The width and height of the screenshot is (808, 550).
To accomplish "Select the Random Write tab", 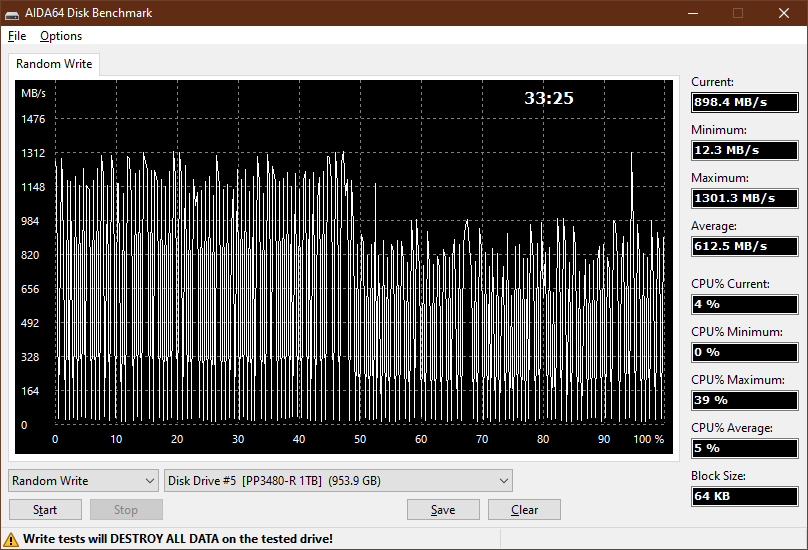I will click(x=54, y=64).
